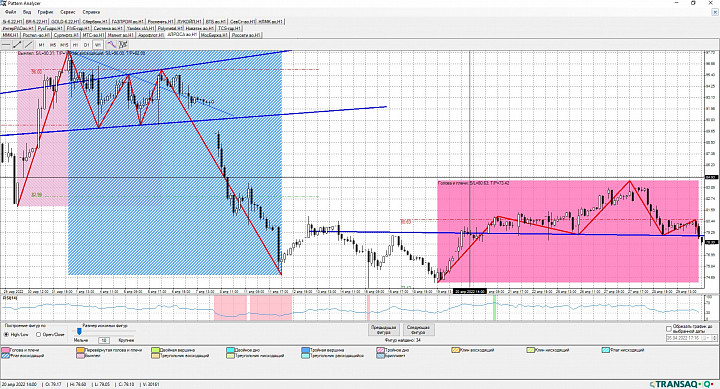Click the Флаг нисходящий hatched cyan swatch
This screenshot has height=389, width=720.
pyautogui.click(x=605, y=350)
